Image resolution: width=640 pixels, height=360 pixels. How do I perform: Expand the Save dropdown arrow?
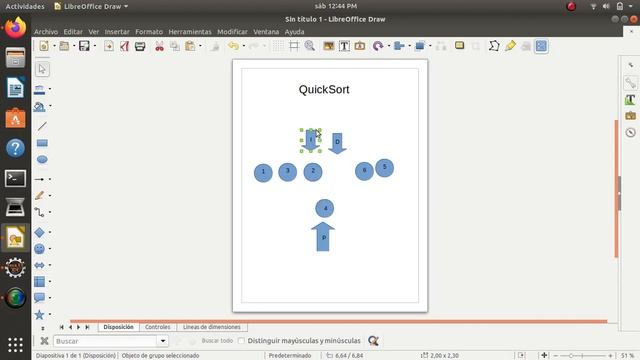95,46
